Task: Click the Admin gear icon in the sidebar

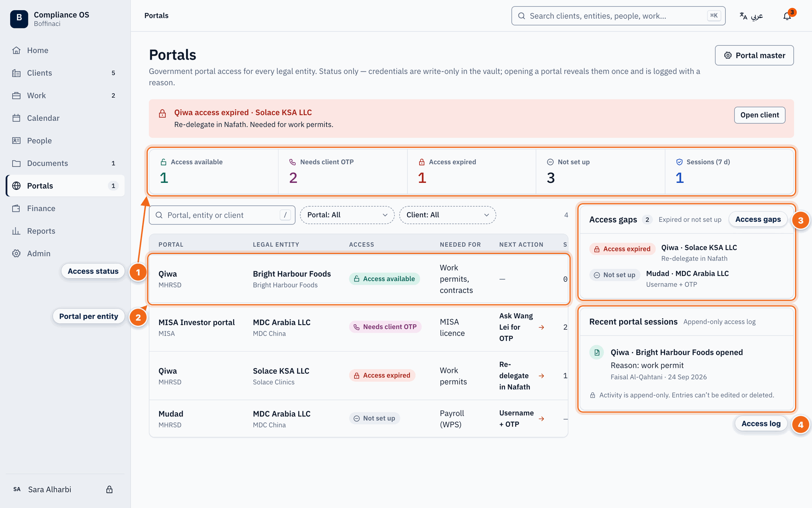Action: coord(16,253)
